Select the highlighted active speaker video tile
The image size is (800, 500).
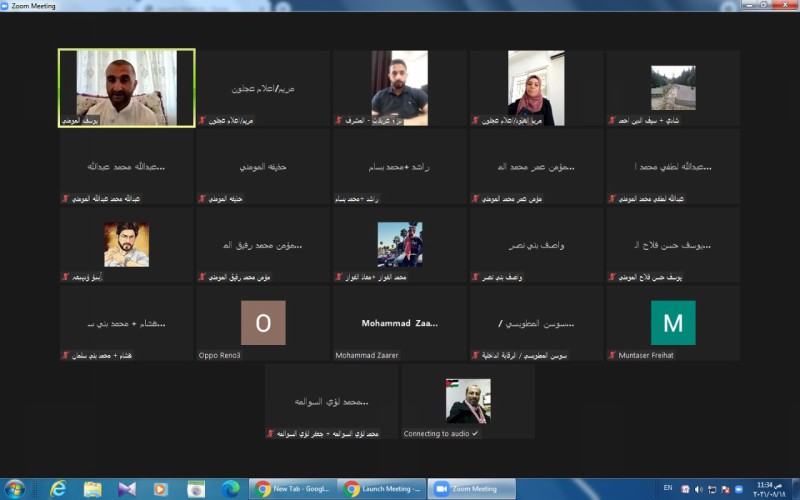tap(126, 88)
